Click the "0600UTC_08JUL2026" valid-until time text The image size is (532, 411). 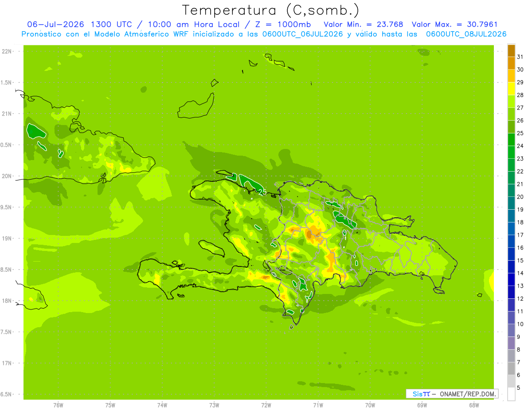pos(466,34)
